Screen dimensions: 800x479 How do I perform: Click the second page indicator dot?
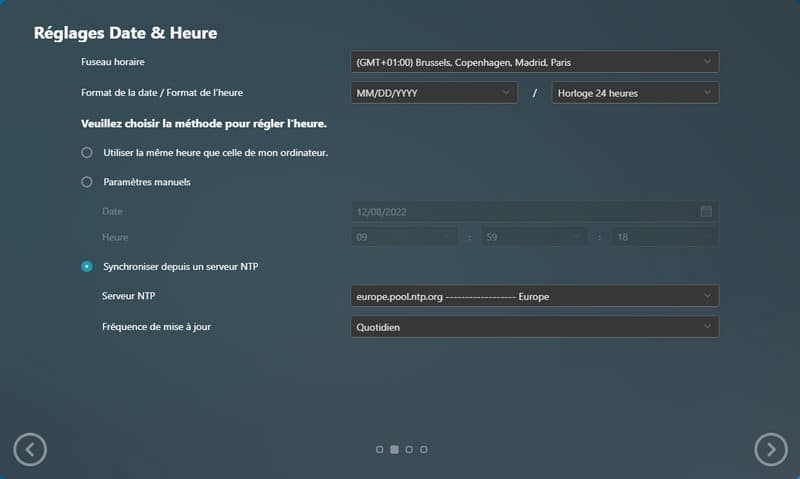pyautogui.click(x=394, y=450)
